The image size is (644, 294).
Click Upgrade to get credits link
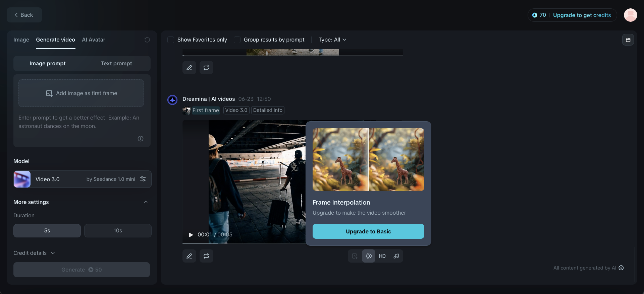click(x=582, y=15)
